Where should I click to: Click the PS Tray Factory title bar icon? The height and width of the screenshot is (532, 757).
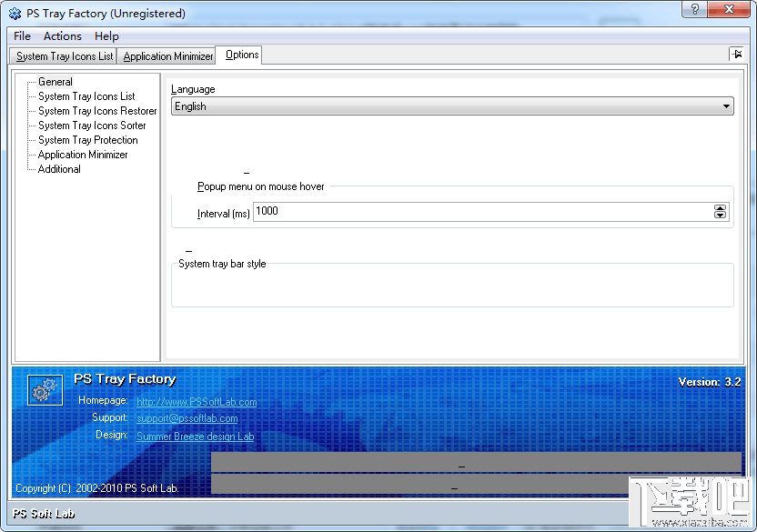pos(15,13)
